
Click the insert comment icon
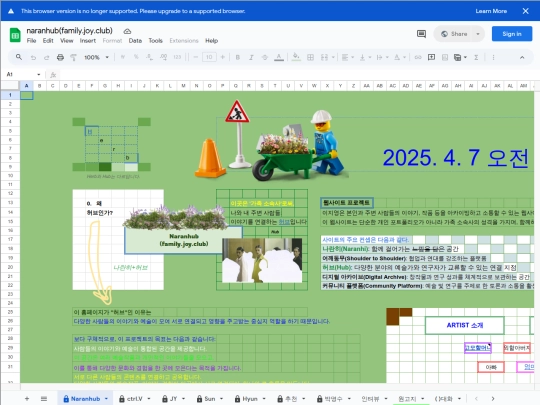point(431,57)
